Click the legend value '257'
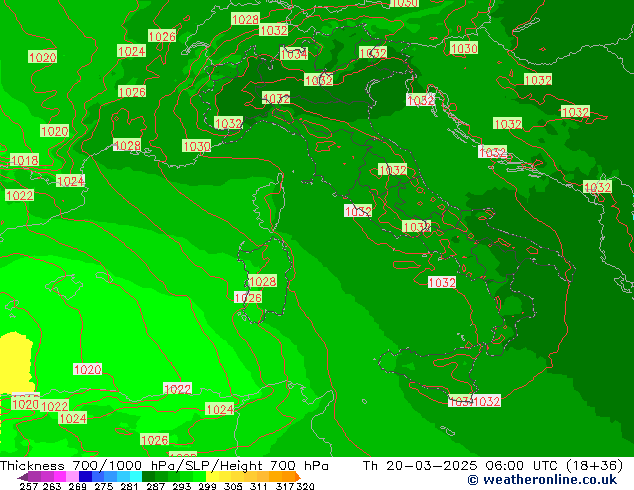Viewport: 634px width, 490px height. pyautogui.click(x=29, y=486)
